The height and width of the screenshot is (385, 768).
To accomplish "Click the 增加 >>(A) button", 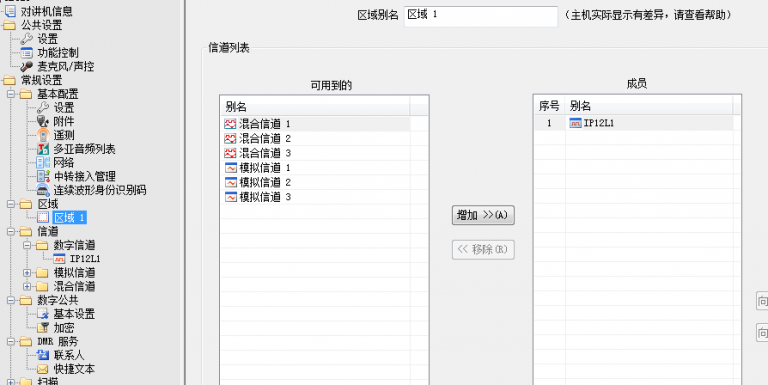I will click(x=483, y=215).
